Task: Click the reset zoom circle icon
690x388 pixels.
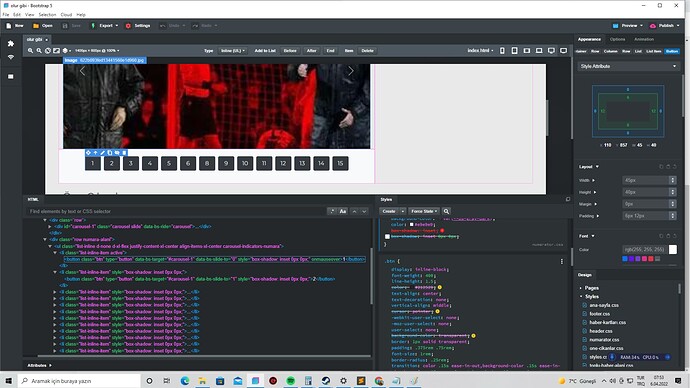Action: [48, 51]
